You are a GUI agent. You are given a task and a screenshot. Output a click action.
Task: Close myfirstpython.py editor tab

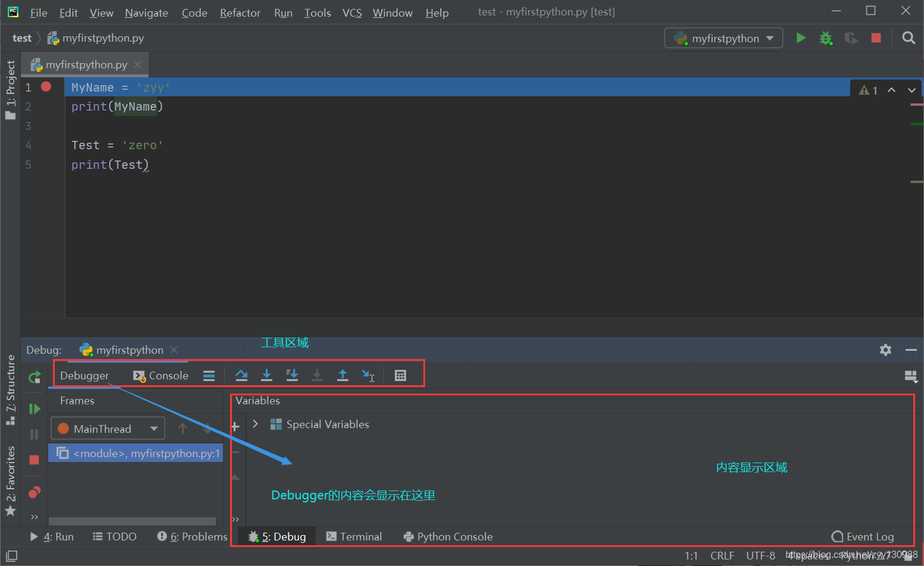138,64
